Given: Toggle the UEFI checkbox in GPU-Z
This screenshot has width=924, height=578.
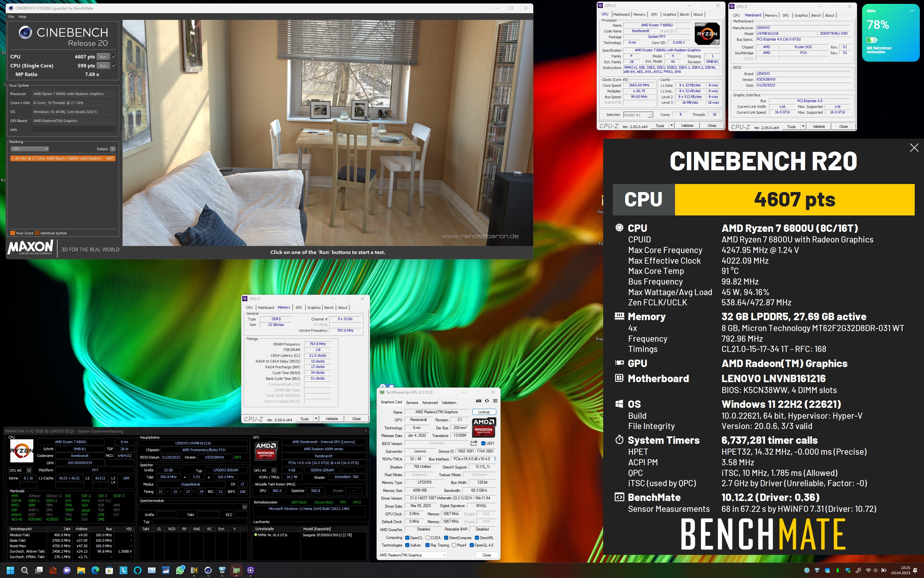Looking at the screenshot, I should (483, 443).
